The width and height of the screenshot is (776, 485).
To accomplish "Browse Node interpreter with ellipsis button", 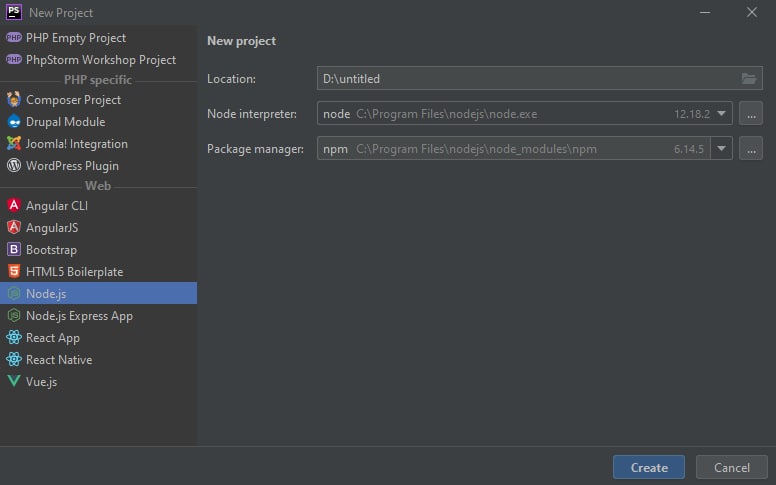I will pyautogui.click(x=751, y=113).
